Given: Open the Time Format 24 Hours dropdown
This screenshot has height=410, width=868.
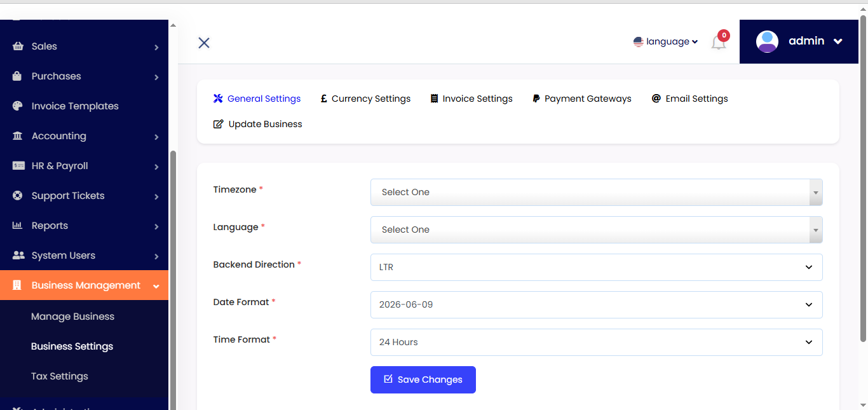Looking at the screenshot, I should [597, 342].
